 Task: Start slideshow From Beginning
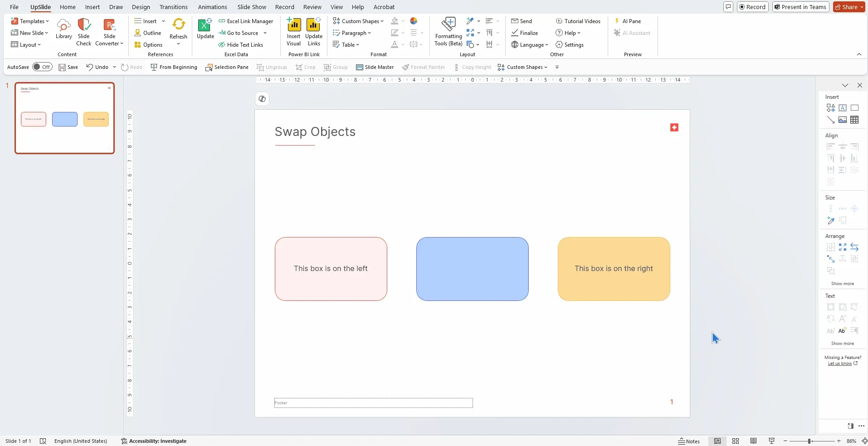coord(174,67)
